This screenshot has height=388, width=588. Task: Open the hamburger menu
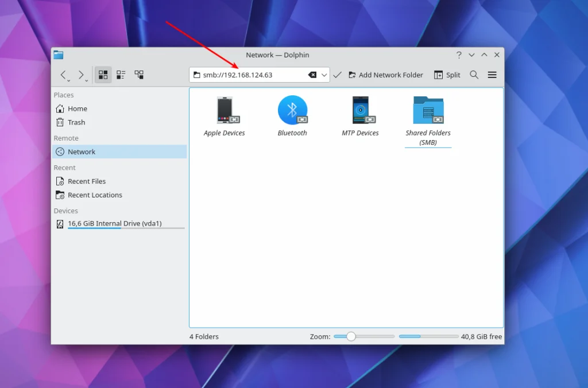coord(492,75)
